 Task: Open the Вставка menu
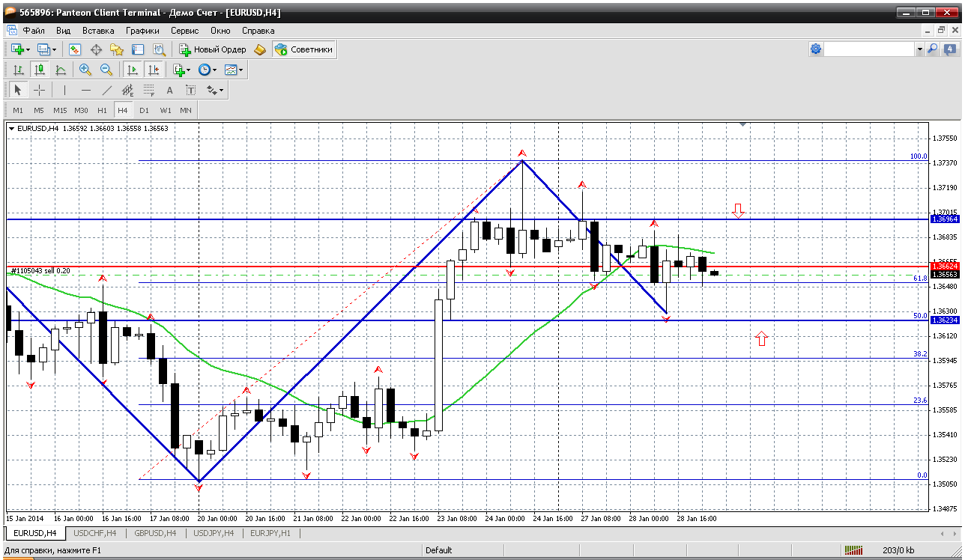pos(98,31)
